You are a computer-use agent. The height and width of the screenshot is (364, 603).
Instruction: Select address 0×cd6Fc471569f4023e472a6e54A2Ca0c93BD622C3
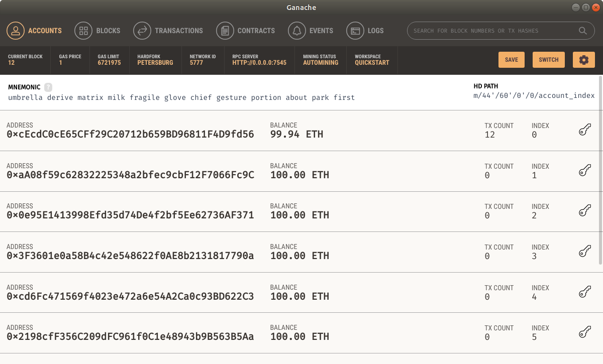pos(130,297)
